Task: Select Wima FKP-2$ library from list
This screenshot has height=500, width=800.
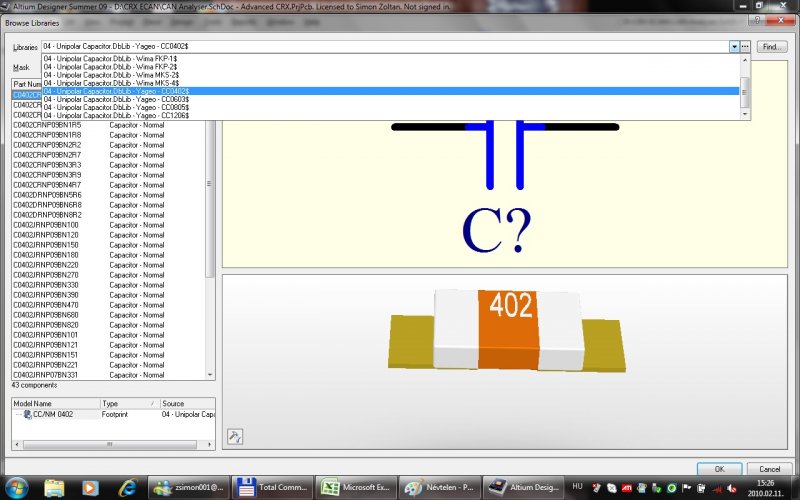Action: click(391, 67)
